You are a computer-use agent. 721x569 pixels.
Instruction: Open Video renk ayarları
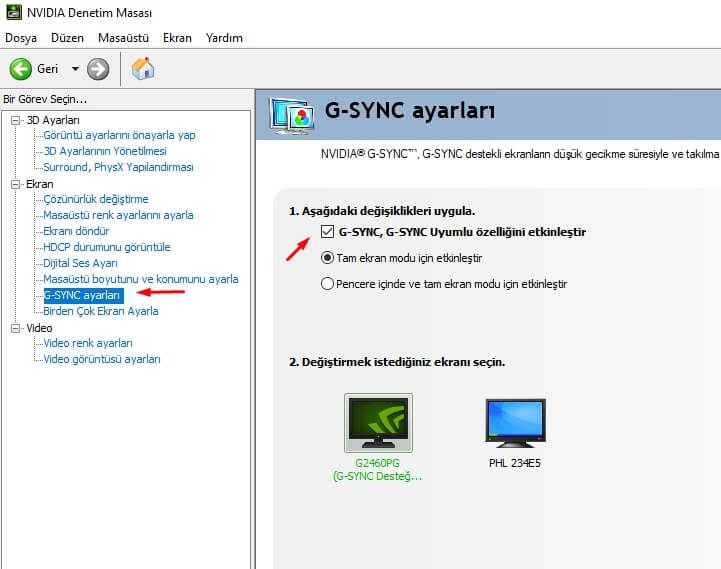pos(88,343)
